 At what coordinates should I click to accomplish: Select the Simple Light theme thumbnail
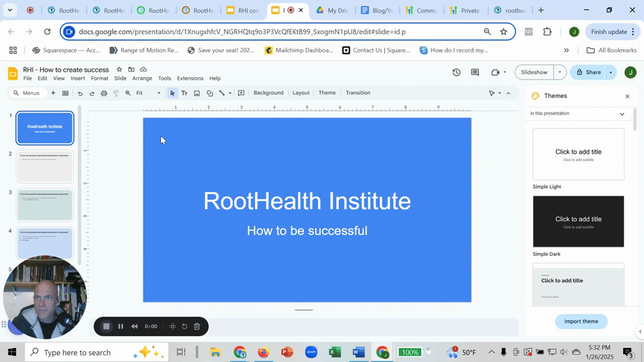pyautogui.click(x=579, y=155)
